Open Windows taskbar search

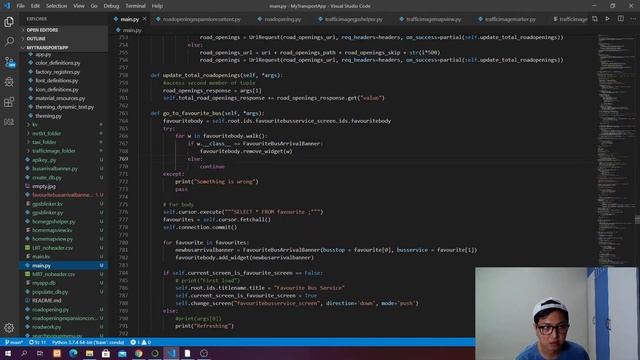pyautogui.click(x=24, y=353)
